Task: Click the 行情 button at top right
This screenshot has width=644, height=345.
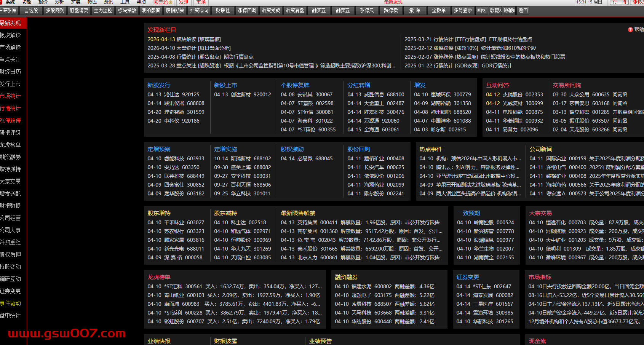Action: [619, 2]
